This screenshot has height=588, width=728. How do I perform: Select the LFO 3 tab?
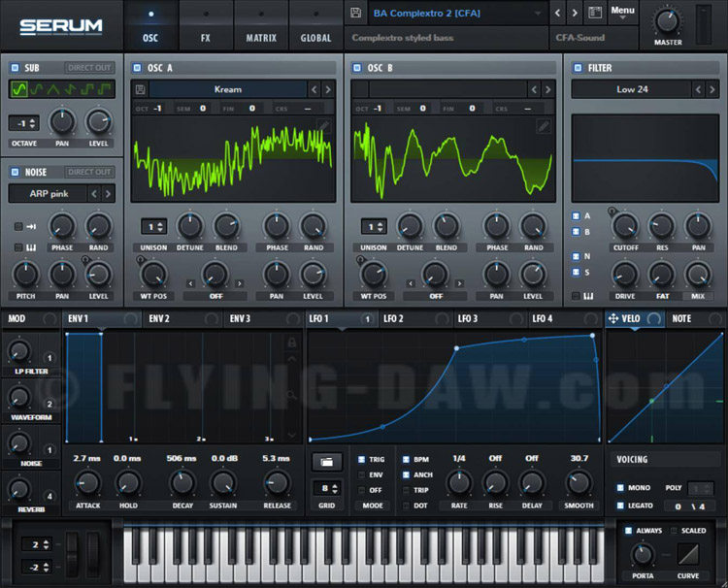point(492,319)
